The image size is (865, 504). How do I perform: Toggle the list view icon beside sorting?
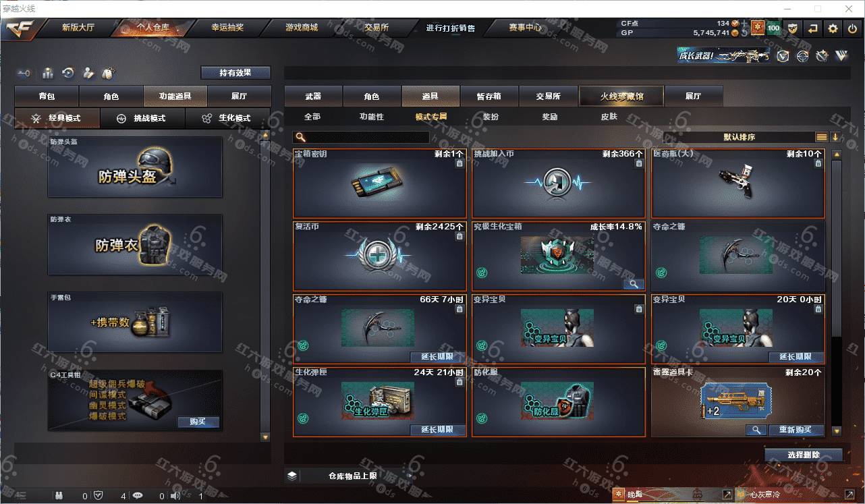(821, 137)
